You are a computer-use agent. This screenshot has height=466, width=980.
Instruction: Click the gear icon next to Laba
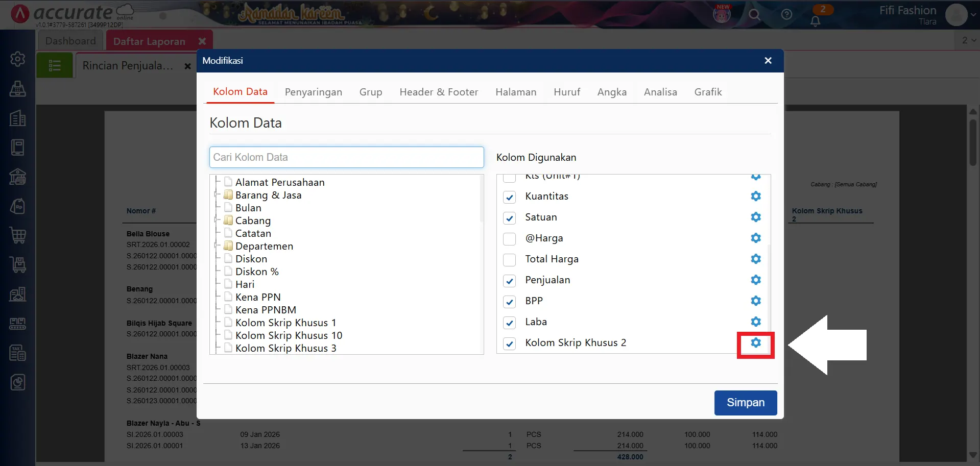click(x=755, y=322)
